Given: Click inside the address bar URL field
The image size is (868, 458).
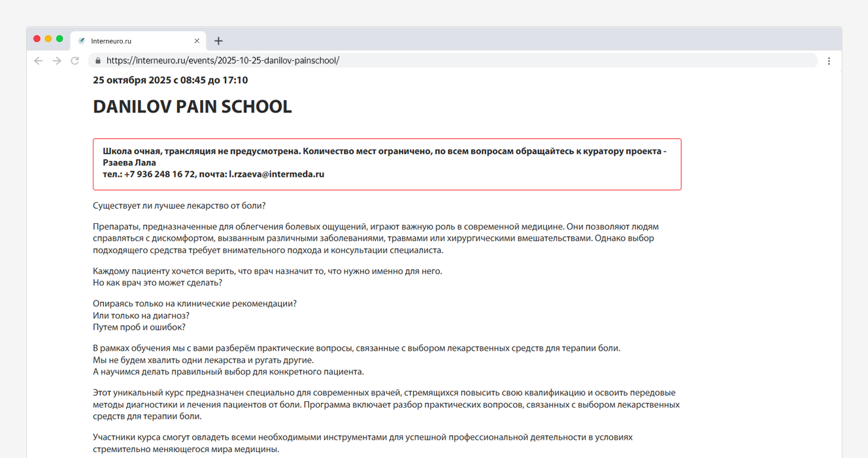Looking at the screenshot, I should tap(261, 60).
